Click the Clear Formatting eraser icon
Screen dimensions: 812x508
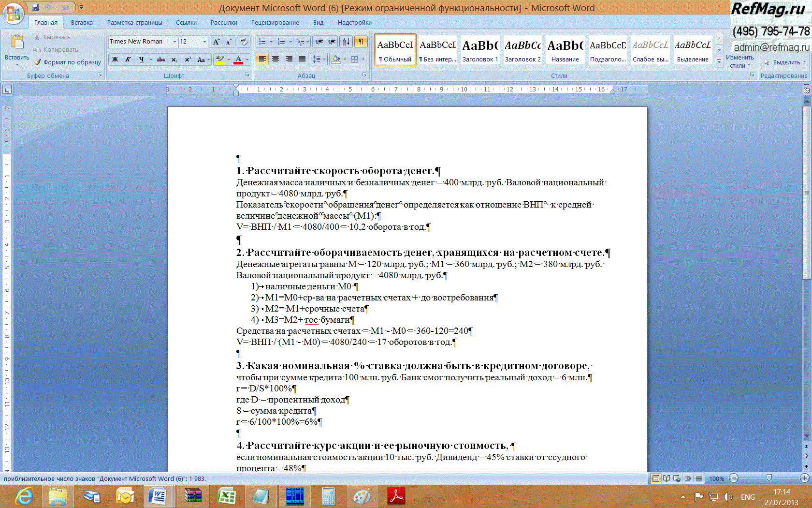(244, 42)
